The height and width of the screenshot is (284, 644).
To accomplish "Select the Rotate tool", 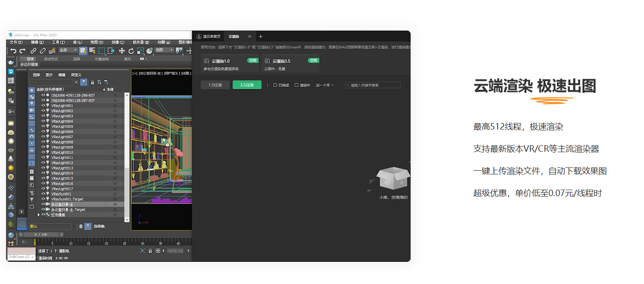I will click(131, 50).
